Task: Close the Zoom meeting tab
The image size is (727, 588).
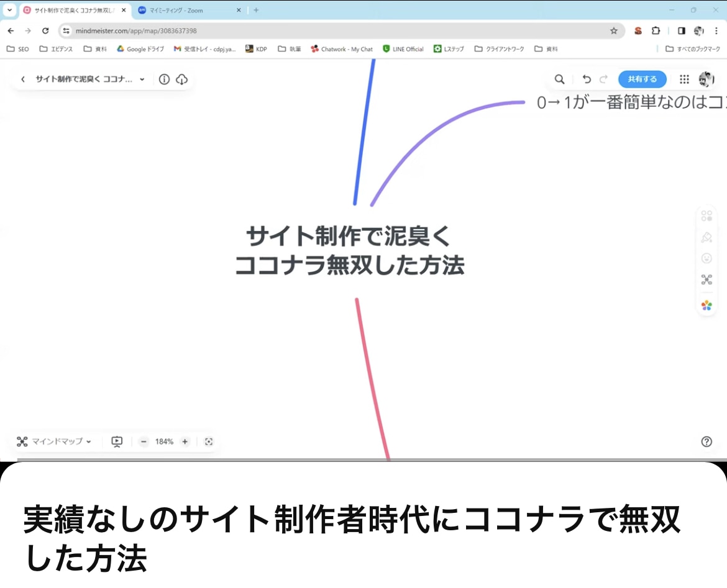Action: point(239,10)
